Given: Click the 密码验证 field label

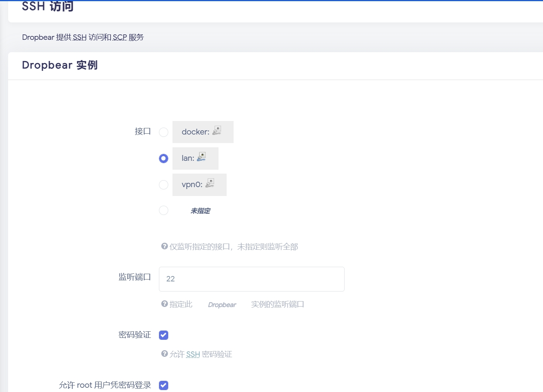Looking at the screenshot, I should coord(135,335).
